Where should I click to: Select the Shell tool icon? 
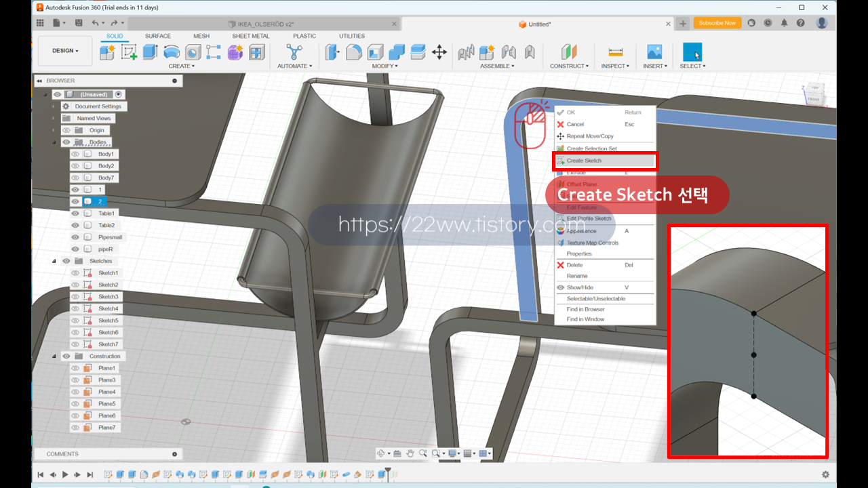pyautogui.click(x=375, y=52)
